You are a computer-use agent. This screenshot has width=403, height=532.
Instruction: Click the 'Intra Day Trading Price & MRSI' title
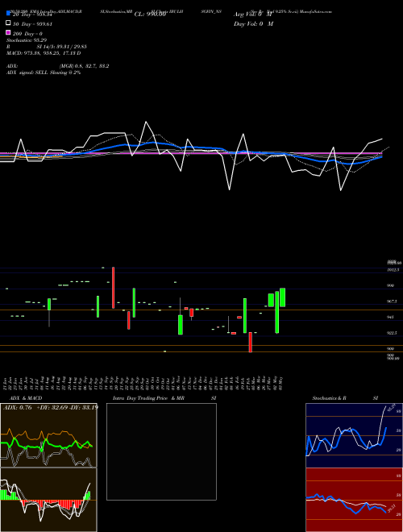click(x=164, y=398)
